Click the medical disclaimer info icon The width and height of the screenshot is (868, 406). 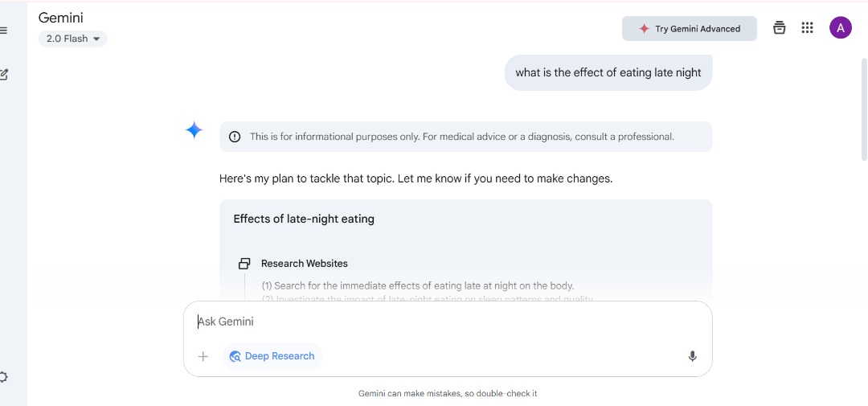pyautogui.click(x=235, y=137)
